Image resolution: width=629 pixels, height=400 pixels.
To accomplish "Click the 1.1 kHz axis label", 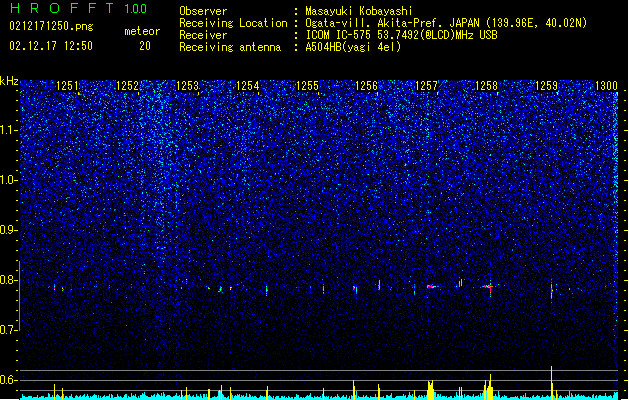I will 9,130.
